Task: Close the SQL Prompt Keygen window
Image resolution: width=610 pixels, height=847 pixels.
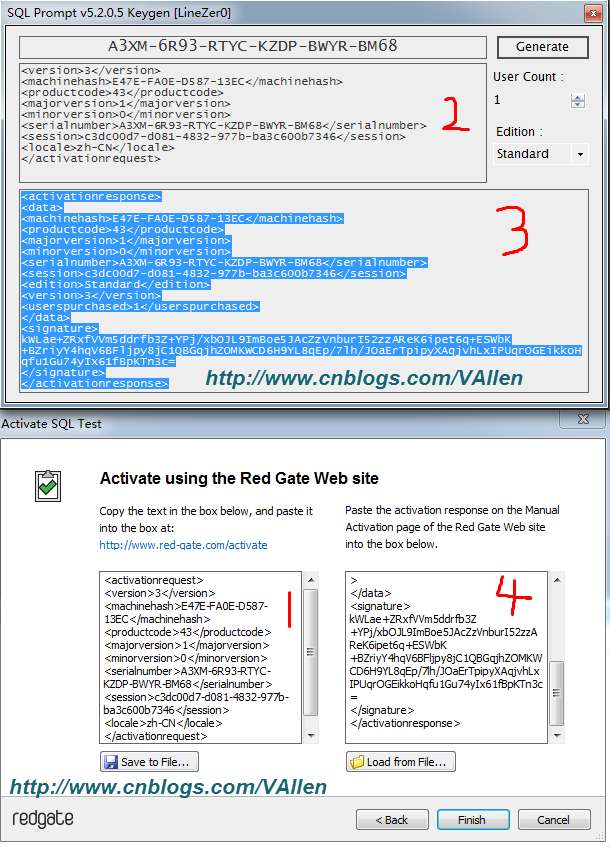Action: [593, 13]
